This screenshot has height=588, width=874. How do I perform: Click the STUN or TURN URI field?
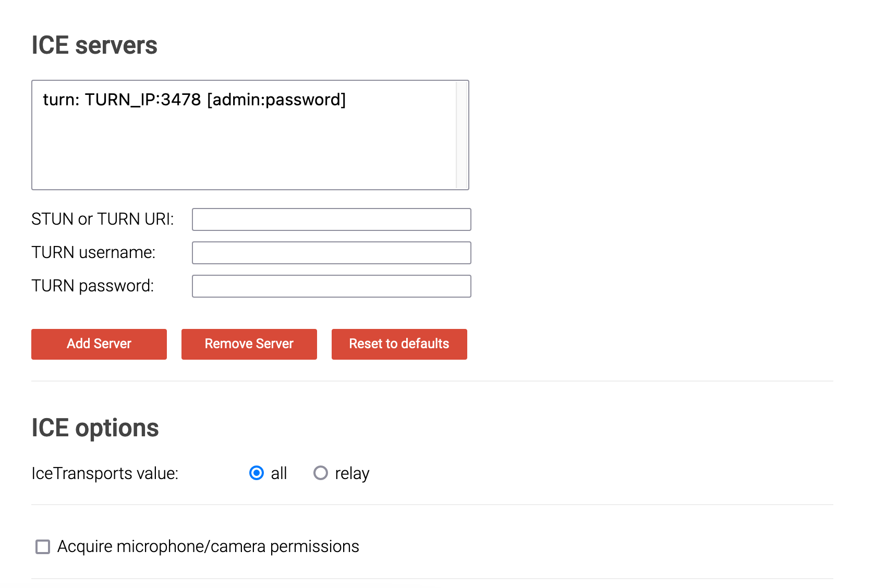tap(331, 219)
